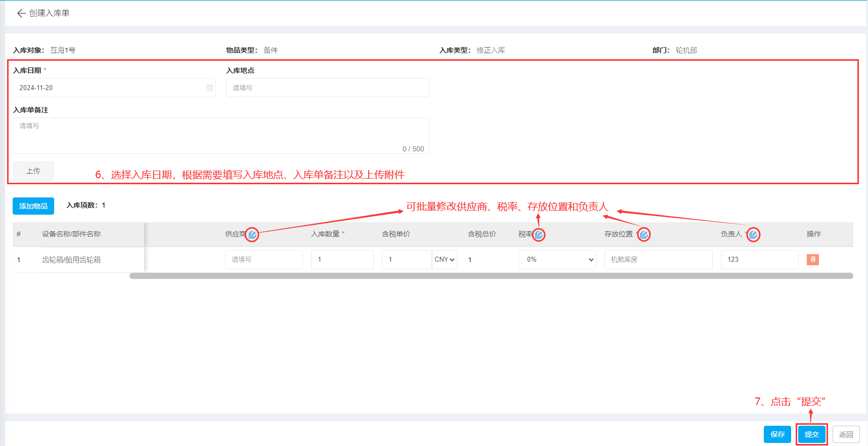The height and width of the screenshot is (446, 868).
Task: Submit the form with 提交
Action: tap(812, 434)
